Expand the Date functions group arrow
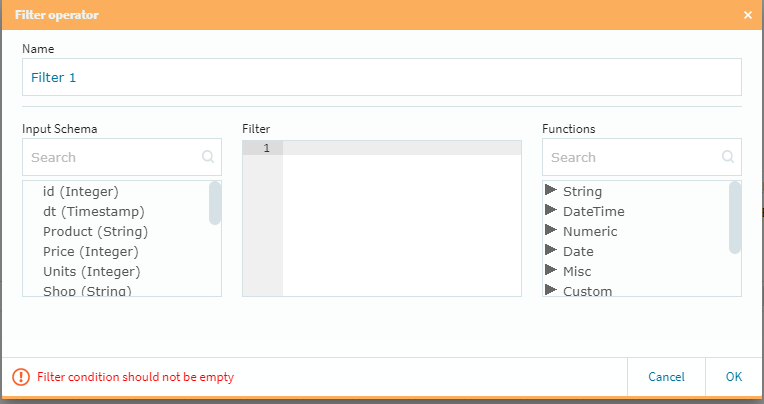 tap(551, 250)
